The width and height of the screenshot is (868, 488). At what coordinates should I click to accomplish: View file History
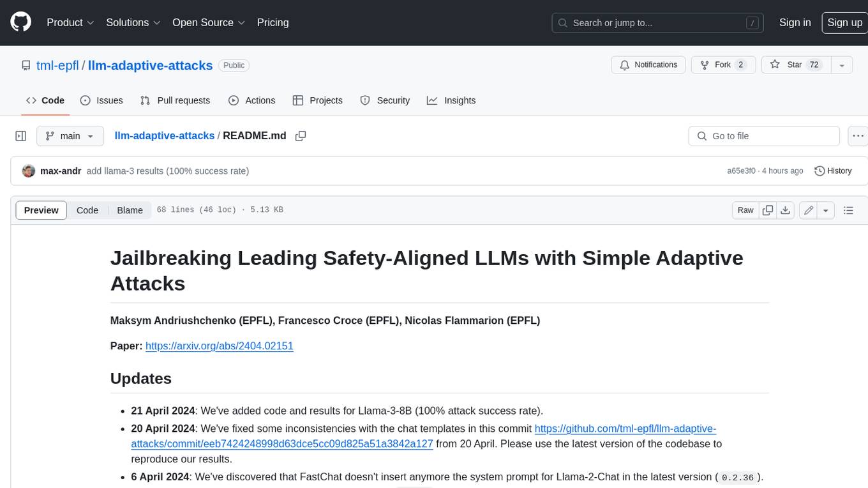(x=834, y=171)
